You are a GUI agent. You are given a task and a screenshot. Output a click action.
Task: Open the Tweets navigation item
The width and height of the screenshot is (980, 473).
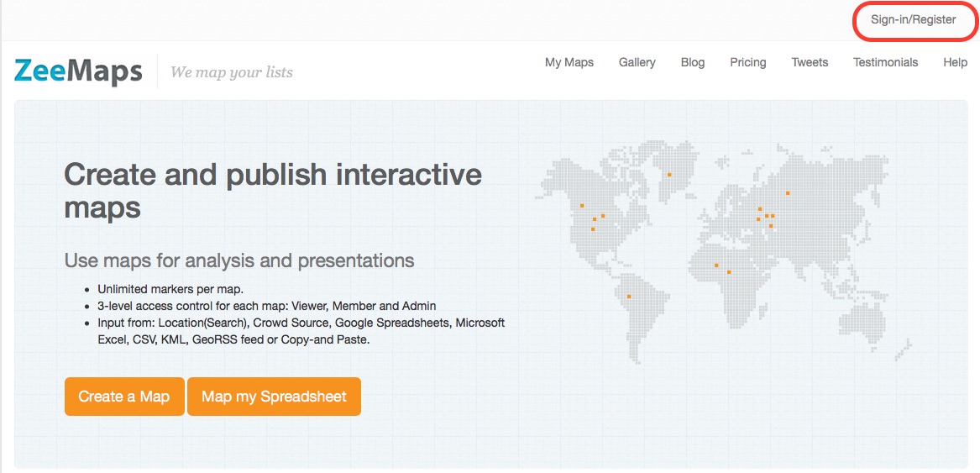pos(810,62)
